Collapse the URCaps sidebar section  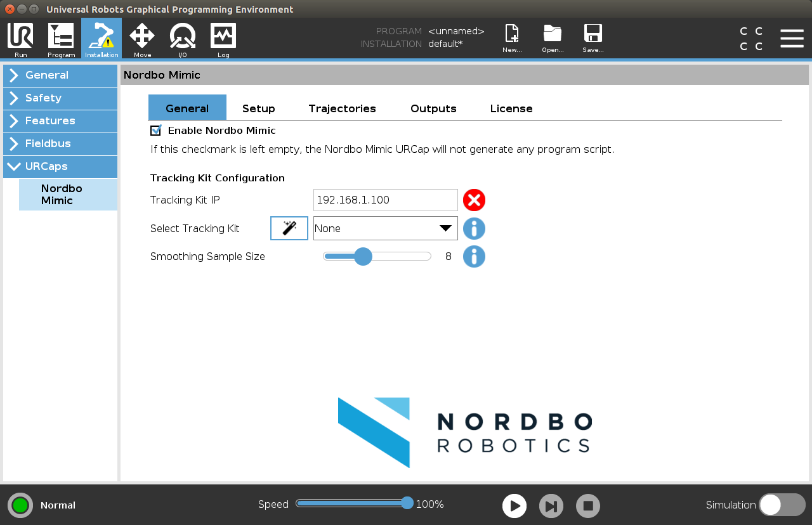pos(60,167)
